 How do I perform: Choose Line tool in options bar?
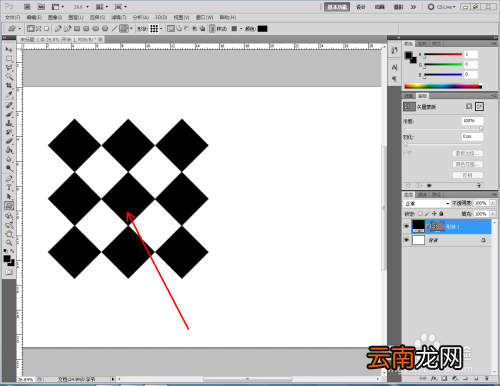click(x=114, y=29)
